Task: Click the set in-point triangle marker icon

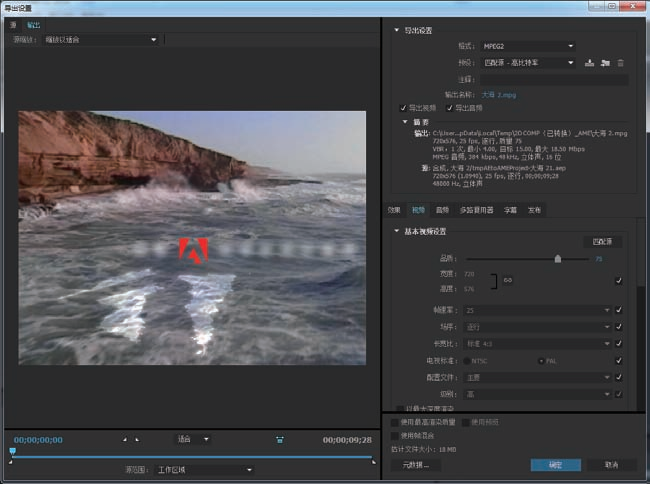Action: point(125,439)
